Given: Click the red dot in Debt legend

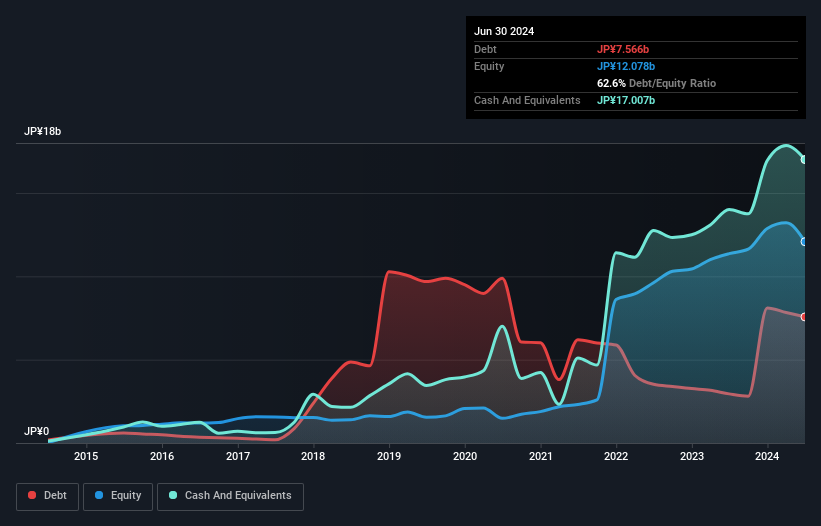Looking at the screenshot, I should tap(32, 495).
